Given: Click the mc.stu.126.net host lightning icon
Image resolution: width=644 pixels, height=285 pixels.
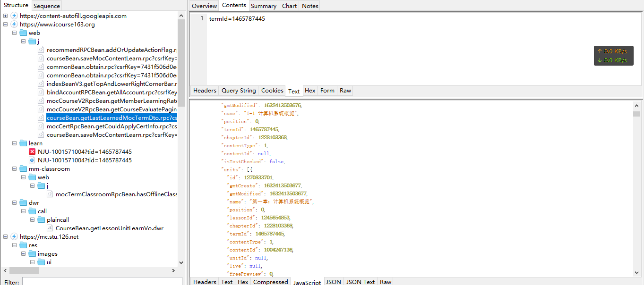Looking at the screenshot, I should pyautogui.click(x=14, y=237).
